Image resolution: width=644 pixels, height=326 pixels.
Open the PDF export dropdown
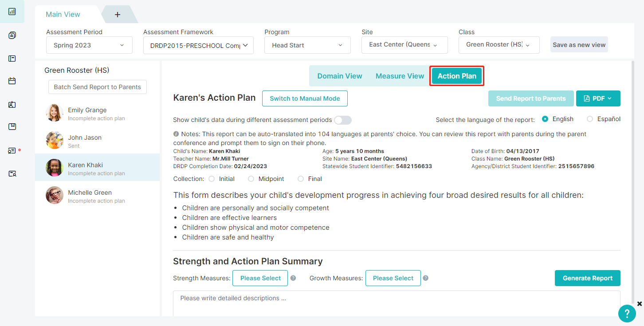tap(598, 98)
